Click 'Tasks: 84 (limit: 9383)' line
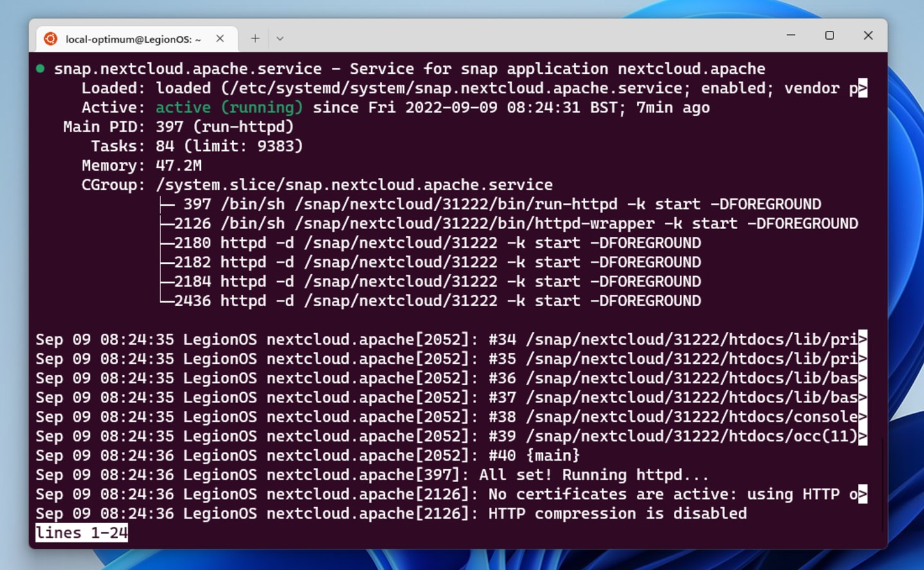Screen dimensions: 924x570 [196, 146]
